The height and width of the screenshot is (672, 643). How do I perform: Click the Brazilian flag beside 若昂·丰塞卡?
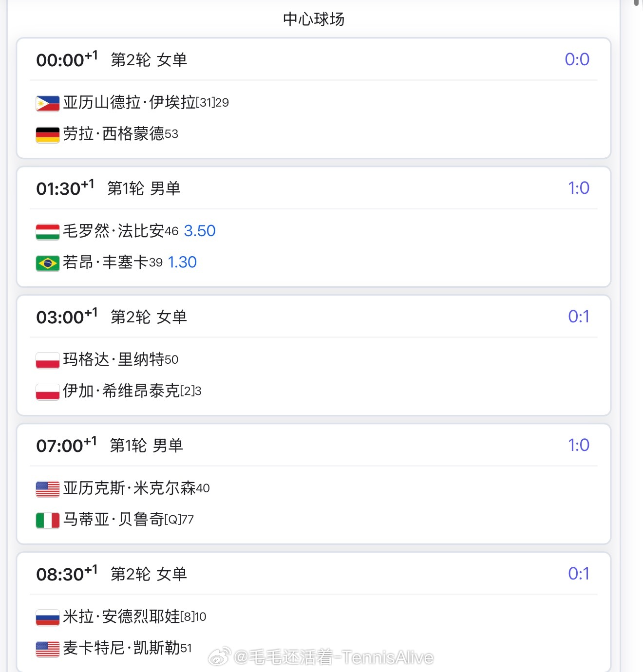(48, 263)
